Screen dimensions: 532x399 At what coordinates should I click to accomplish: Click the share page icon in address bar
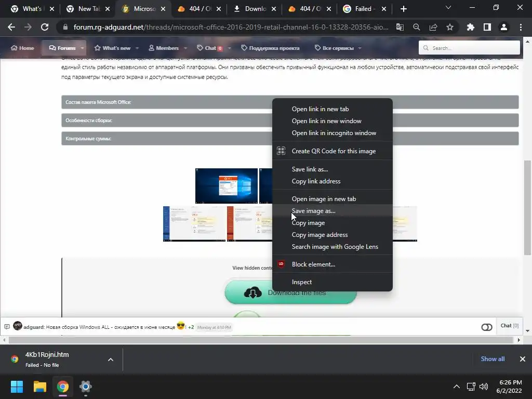[x=433, y=27]
